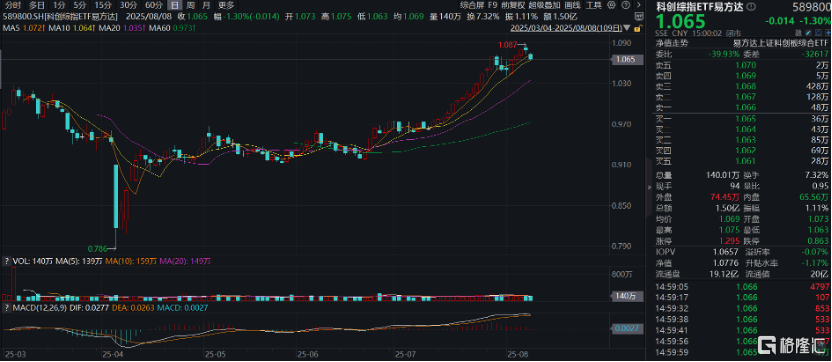Open the VOL indicator help question mark
Screen dimensions: 832x362
tap(6, 261)
